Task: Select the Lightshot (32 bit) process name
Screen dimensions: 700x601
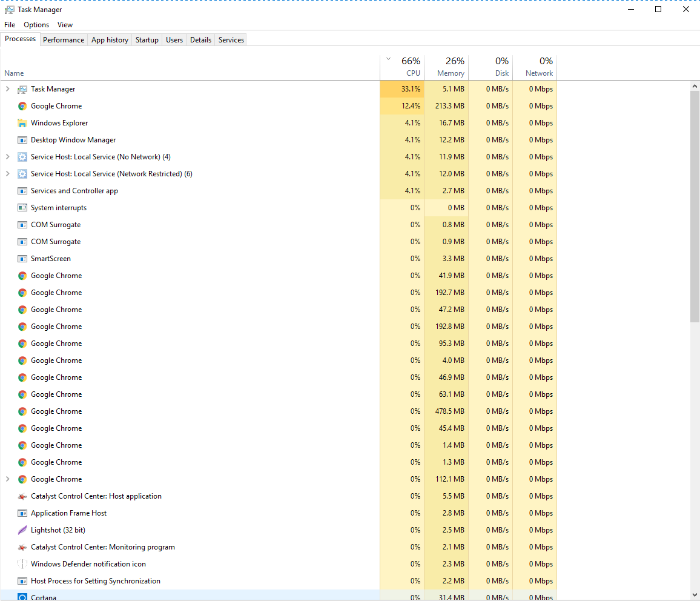Action: [58, 531]
